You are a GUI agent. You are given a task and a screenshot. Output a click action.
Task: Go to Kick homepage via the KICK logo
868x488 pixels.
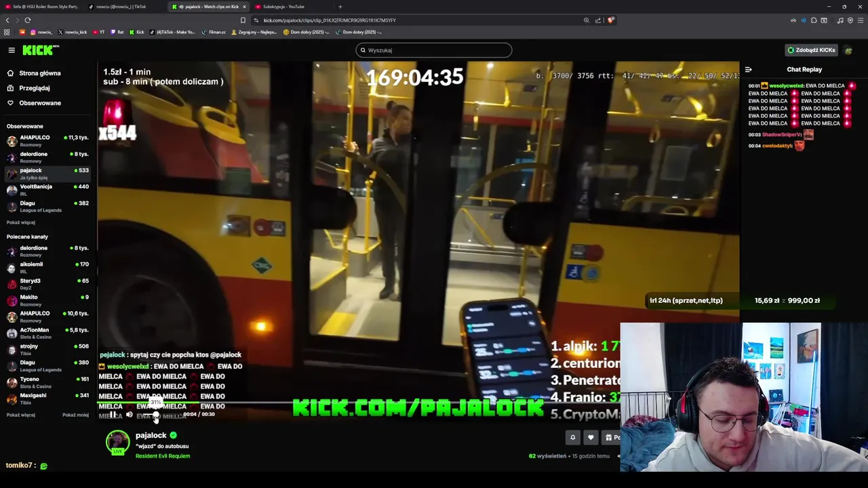[x=41, y=50]
